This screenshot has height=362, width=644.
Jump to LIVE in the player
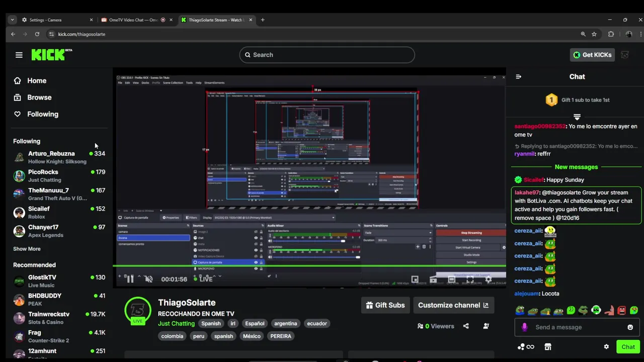(x=203, y=279)
